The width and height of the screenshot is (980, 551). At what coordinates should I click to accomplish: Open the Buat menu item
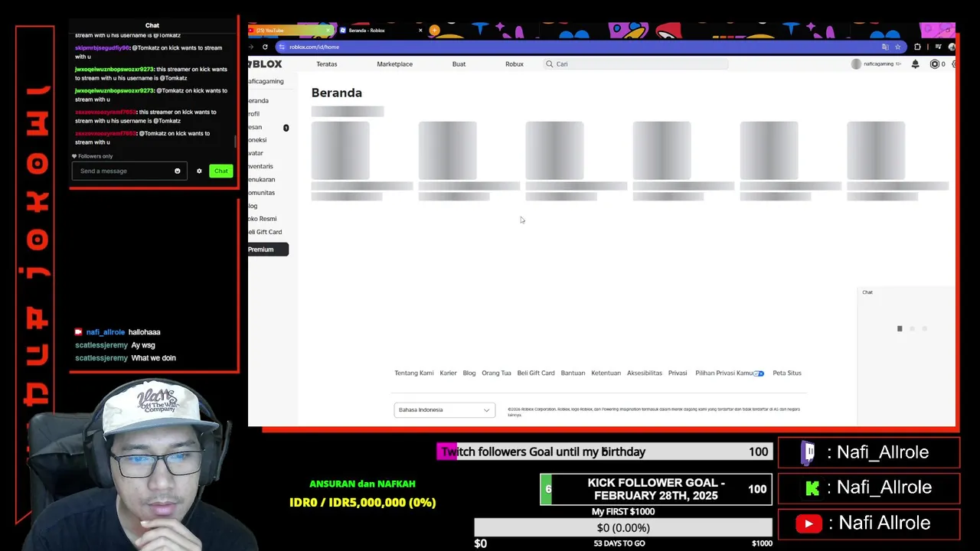click(459, 64)
